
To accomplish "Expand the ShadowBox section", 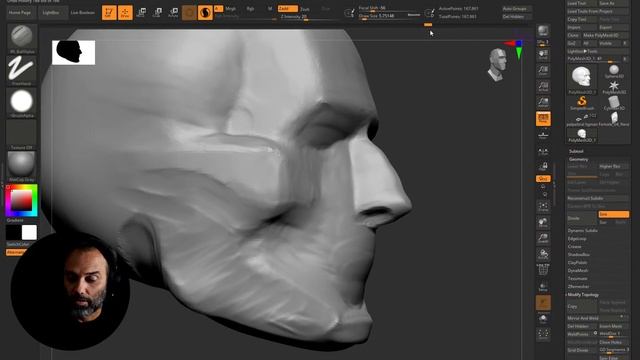I will [x=578, y=254].
